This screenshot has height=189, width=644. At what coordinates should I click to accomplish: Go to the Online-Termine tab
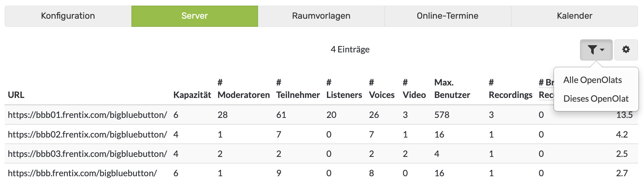coord(448,16)
